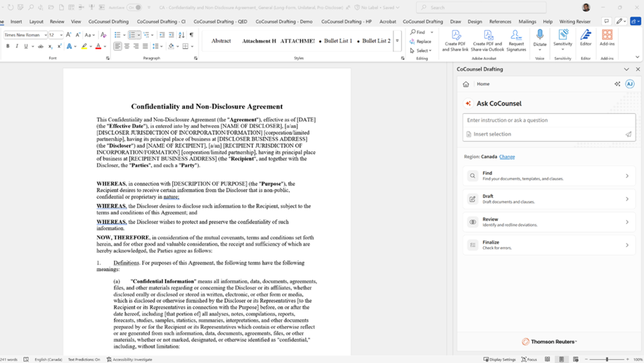Align paragraph text to the right
This screenshot has width=644, height=363.
pyautogui.click(x=136, y=46)
